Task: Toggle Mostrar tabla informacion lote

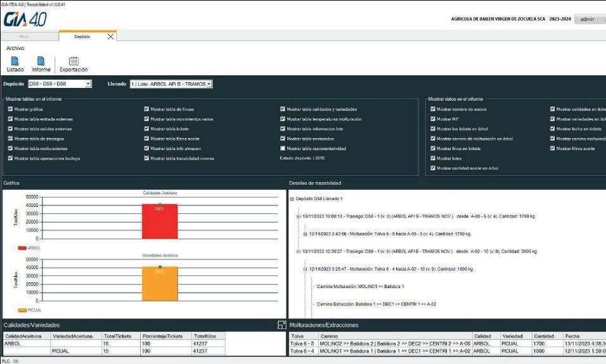Action: click(283, 129)
